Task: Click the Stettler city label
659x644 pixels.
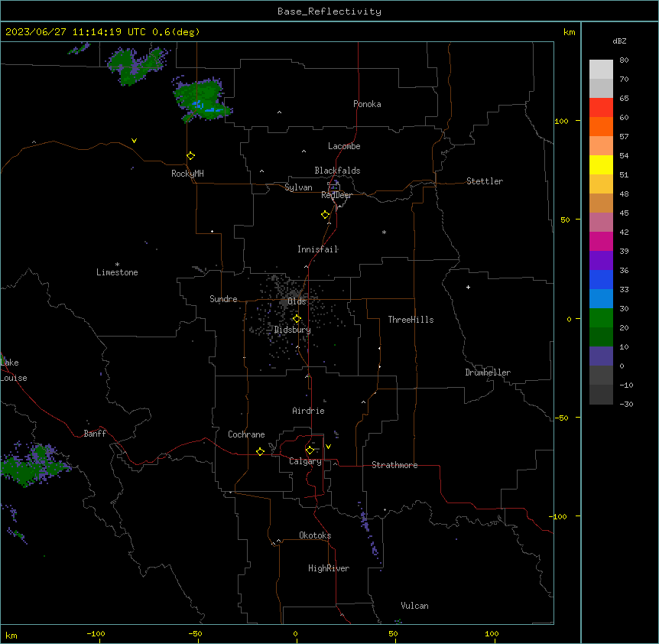Action: [485, 181]
